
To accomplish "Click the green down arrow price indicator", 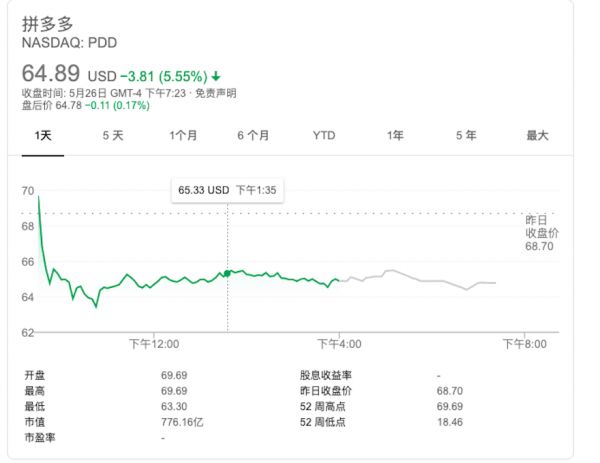I will pos(216,76).
